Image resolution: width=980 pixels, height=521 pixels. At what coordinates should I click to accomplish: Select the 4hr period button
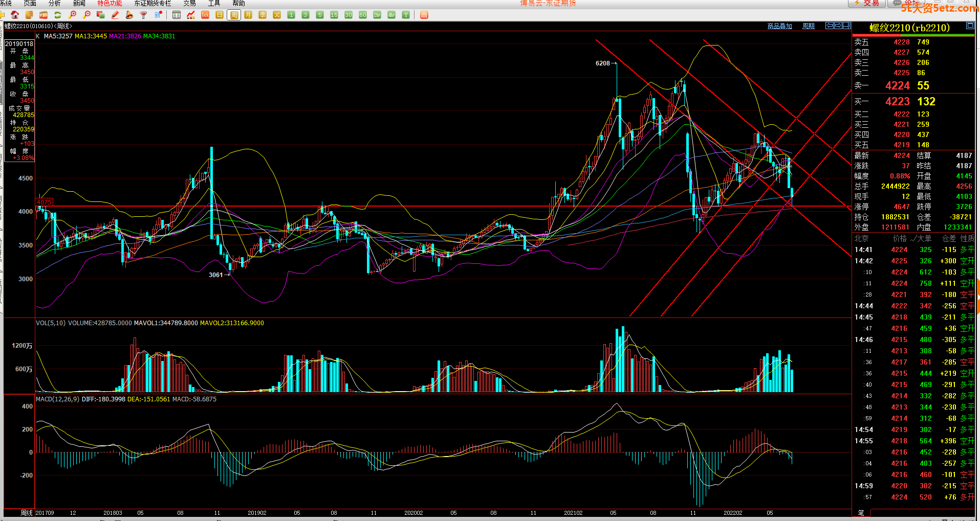point(391,15)
